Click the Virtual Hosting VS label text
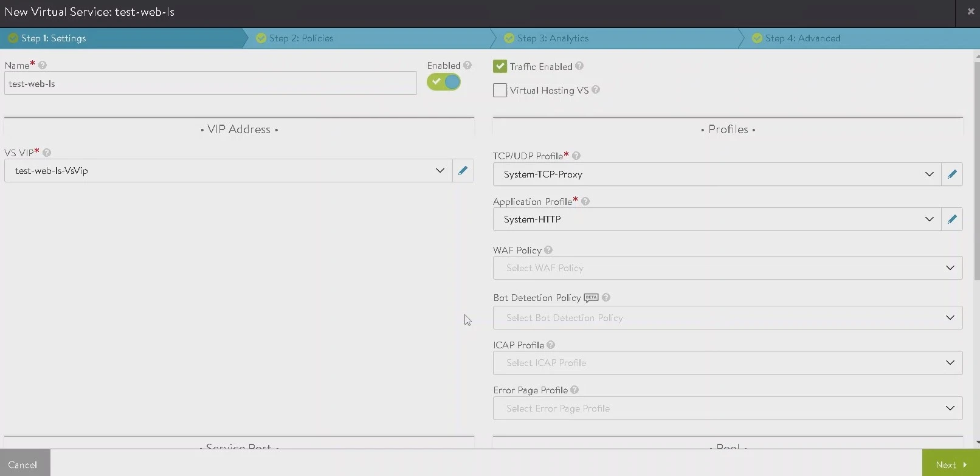The image size is (980, 476). (x=550, y=91)
